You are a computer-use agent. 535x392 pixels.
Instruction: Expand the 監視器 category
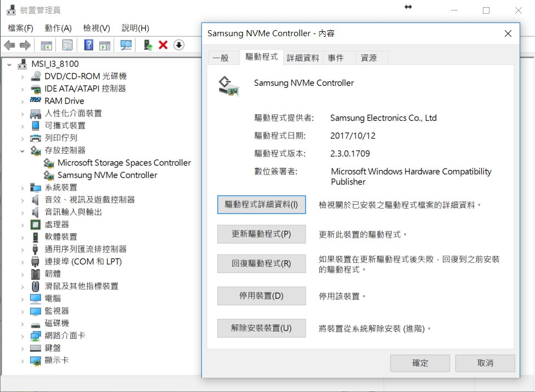click(x=22, y=311)
